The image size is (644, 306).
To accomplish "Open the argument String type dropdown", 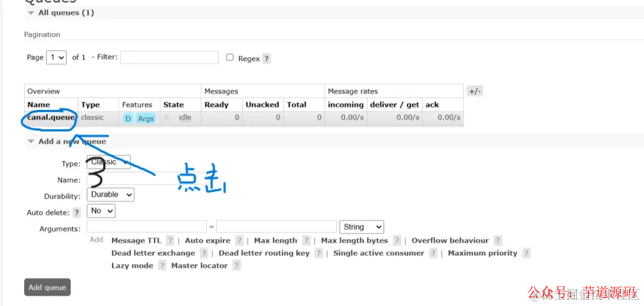I will 362,227.
